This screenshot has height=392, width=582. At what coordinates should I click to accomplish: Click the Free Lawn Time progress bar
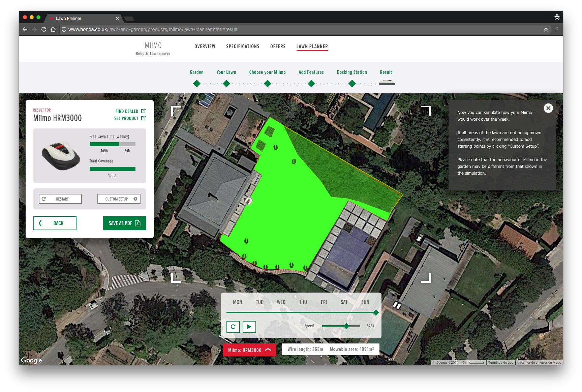(113, 144)
